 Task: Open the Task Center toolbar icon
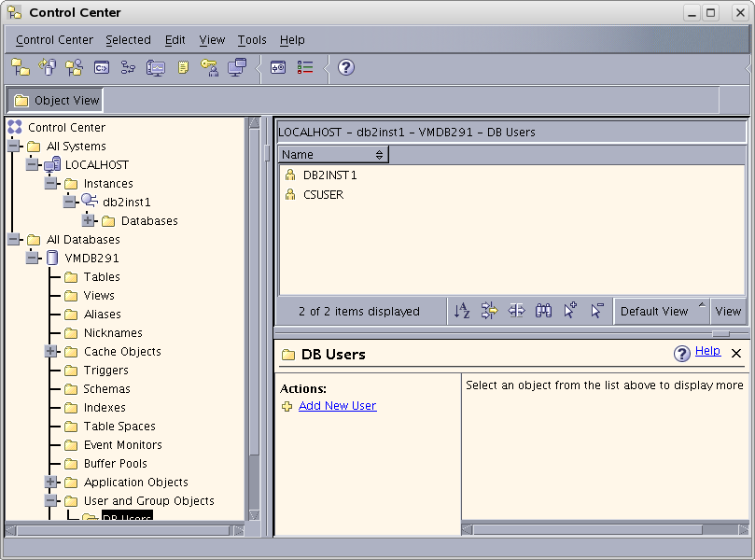click(x=128, y=67)
